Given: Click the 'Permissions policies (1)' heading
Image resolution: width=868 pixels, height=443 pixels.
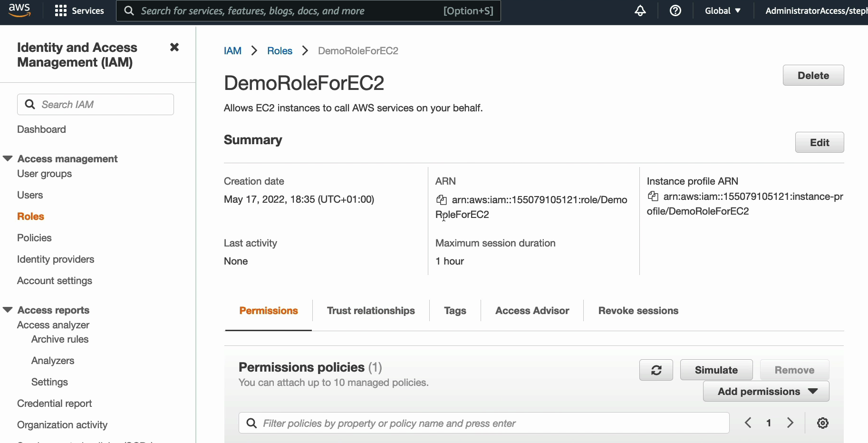Looking at the screenshot, I should pos(310,367).
